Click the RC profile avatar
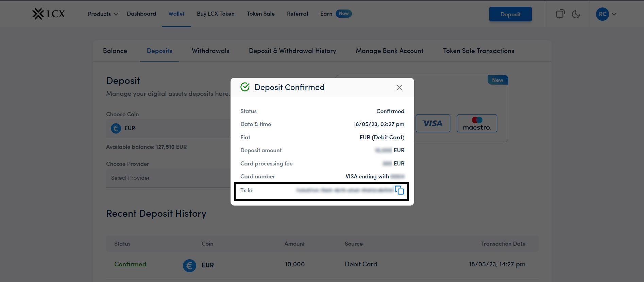Viewport: 644px width, 282px height. tap(602, 14)
